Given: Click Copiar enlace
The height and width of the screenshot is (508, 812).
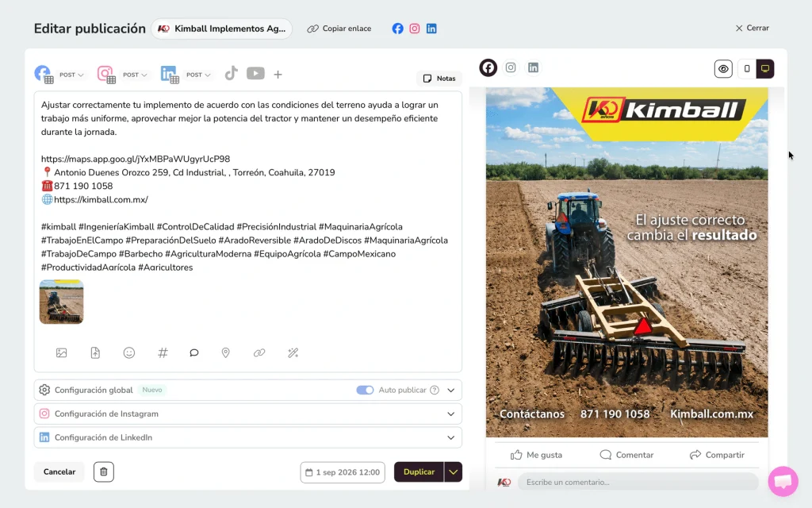Looking at the screenshot, I should [x=339, y=29].
